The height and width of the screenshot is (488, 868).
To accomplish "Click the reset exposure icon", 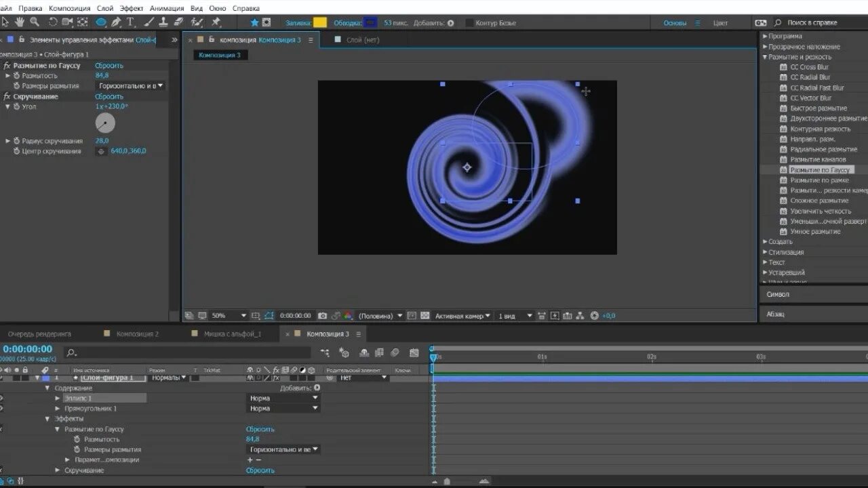I will (x=594, y=315).
